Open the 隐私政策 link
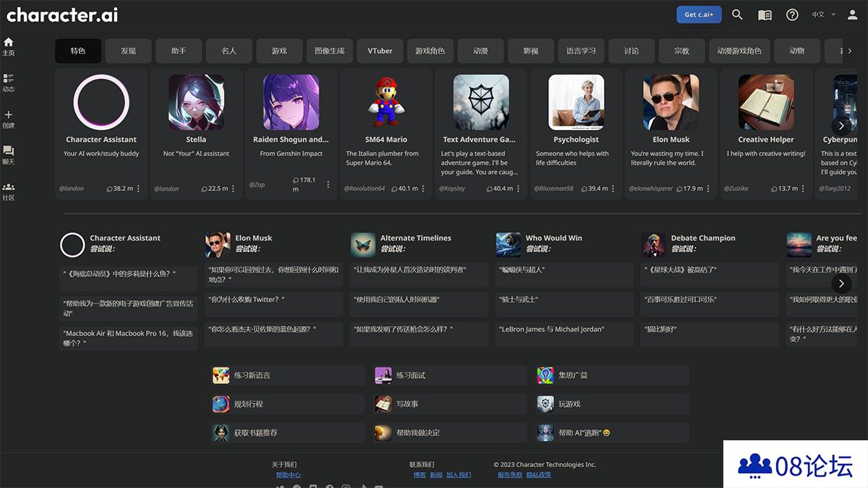Viewport: 868px width, 488px height. (x=539, y=475)
